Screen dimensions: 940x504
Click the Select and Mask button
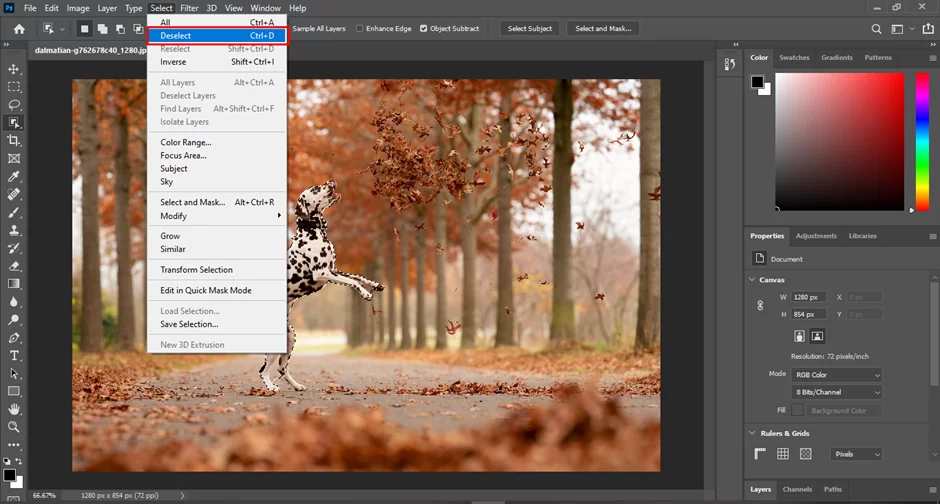(x=603, y=28)
